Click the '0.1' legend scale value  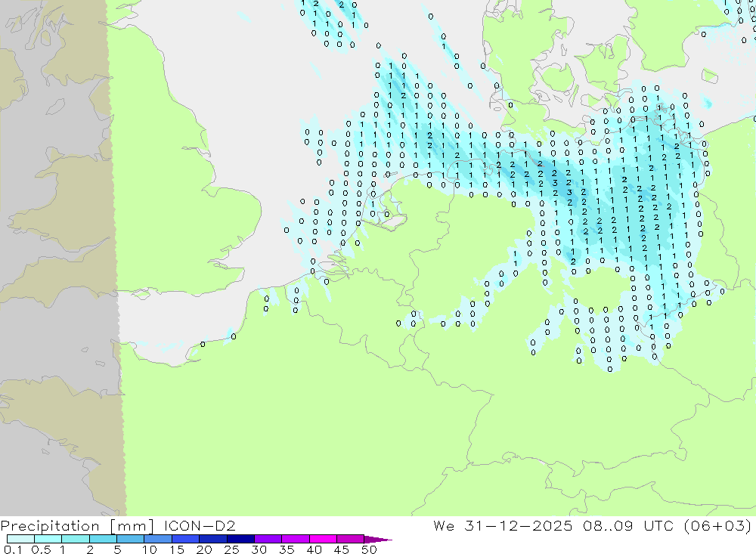[13, 549]
